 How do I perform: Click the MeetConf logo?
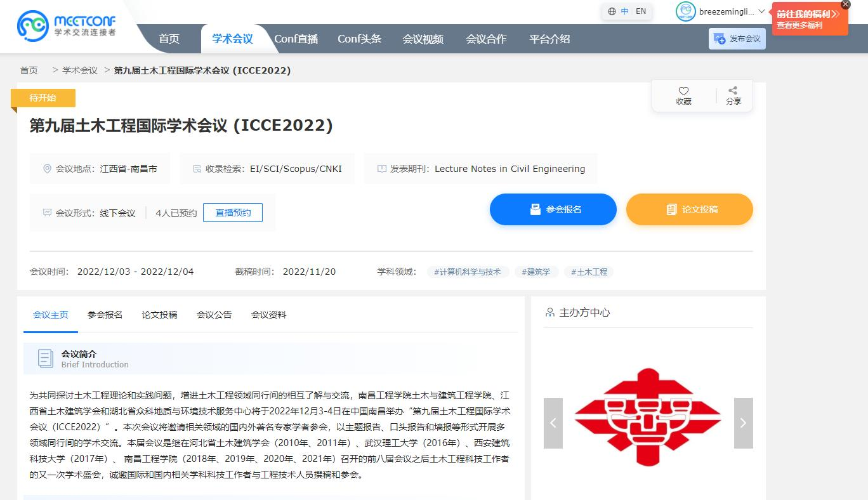pyautogui.click(x=67, y=25)
